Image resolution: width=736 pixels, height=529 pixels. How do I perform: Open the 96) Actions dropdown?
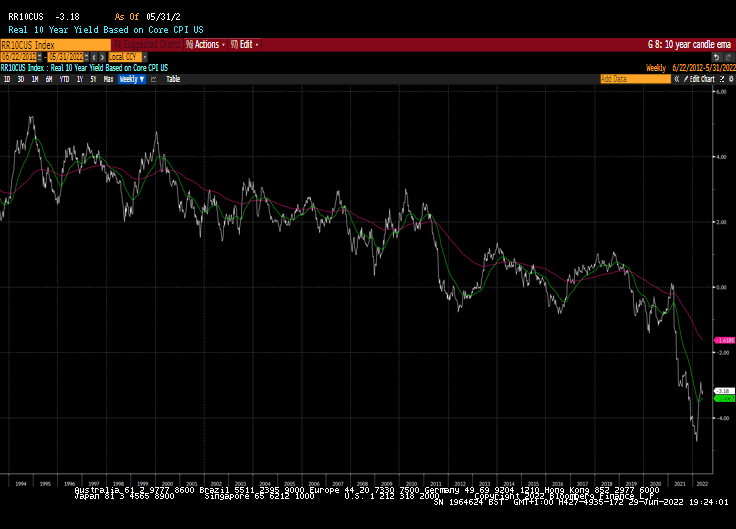click(203, 44)
